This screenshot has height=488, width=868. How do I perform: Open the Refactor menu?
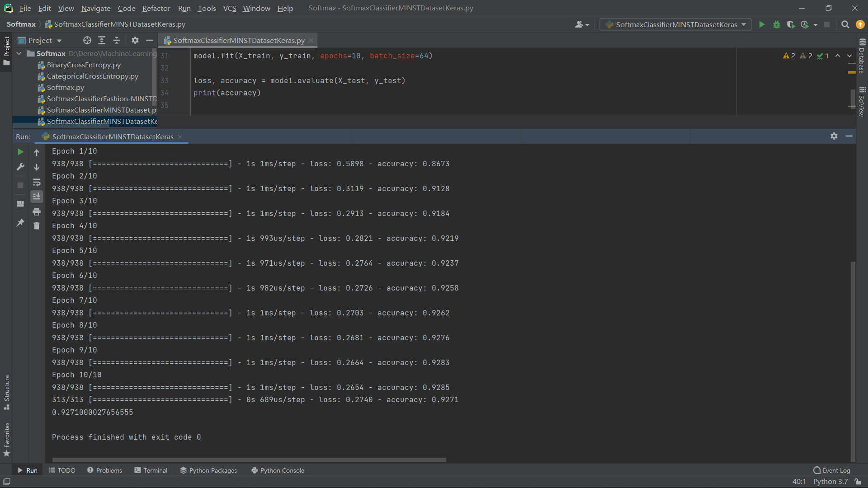click(156, 8)
